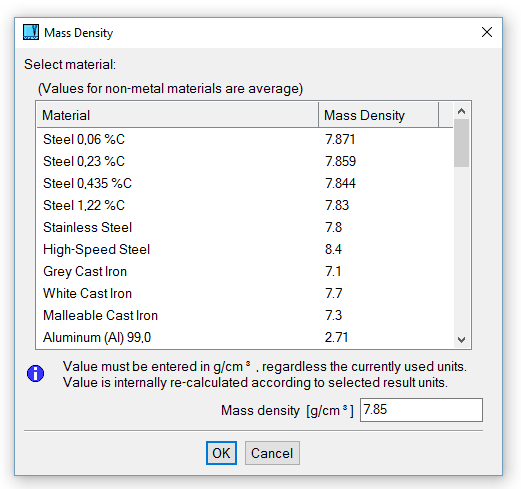Click the Mass Density window app icon
This screenshot has width=521, height=489.
31,32
